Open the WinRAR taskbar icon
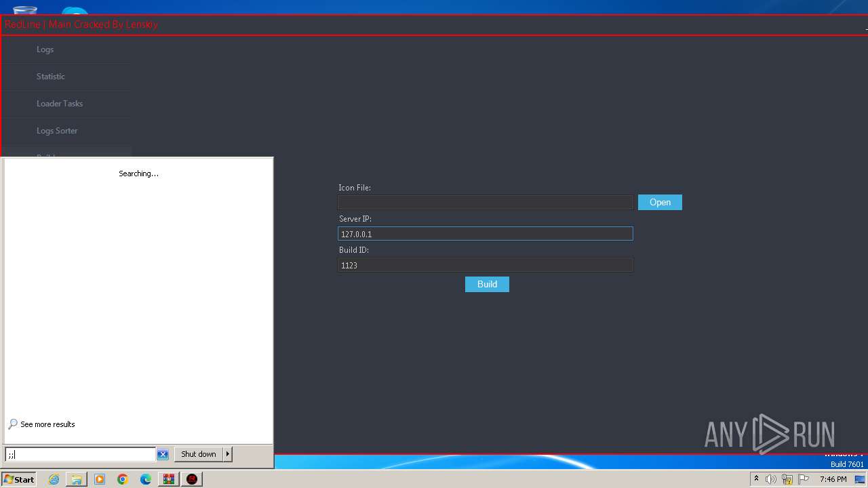 [x=169, y=479]
